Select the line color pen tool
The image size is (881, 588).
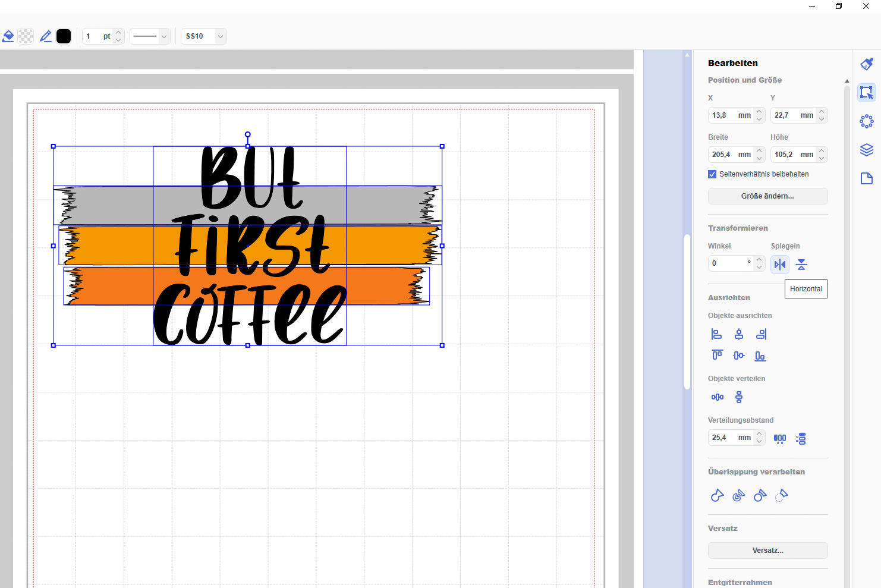pyautogui.click(x=45, y=36)
